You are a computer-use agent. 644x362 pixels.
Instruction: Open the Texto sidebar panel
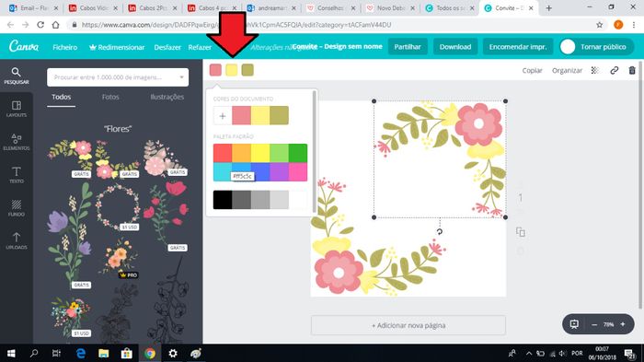click(16, 175)
